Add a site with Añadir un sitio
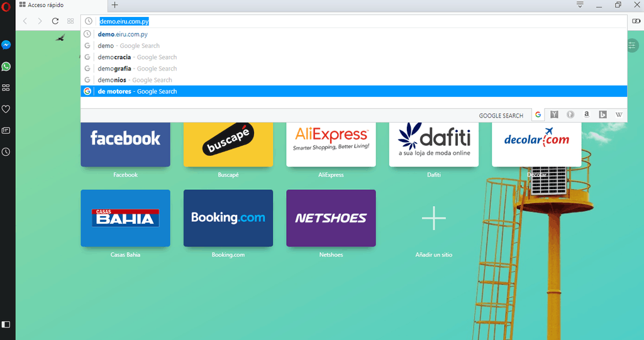The width and height of the screenshot is (644, 340). [x=434, y=218]
